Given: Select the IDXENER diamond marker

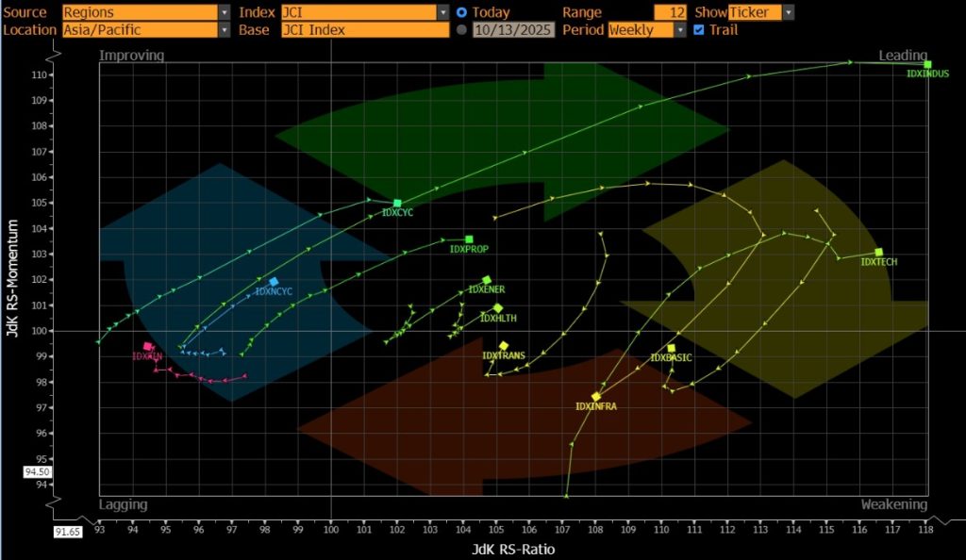Looking at the screenshot, I should point(487,280).
